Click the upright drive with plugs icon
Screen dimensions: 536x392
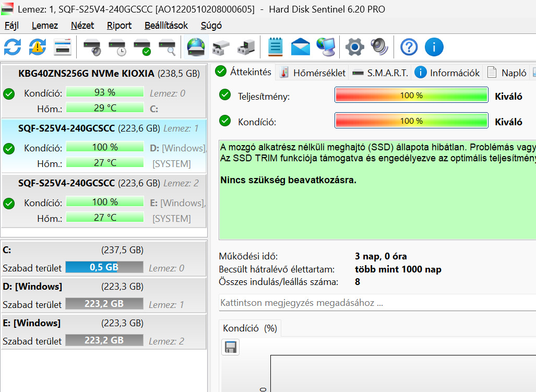click(x=246, y=47)
